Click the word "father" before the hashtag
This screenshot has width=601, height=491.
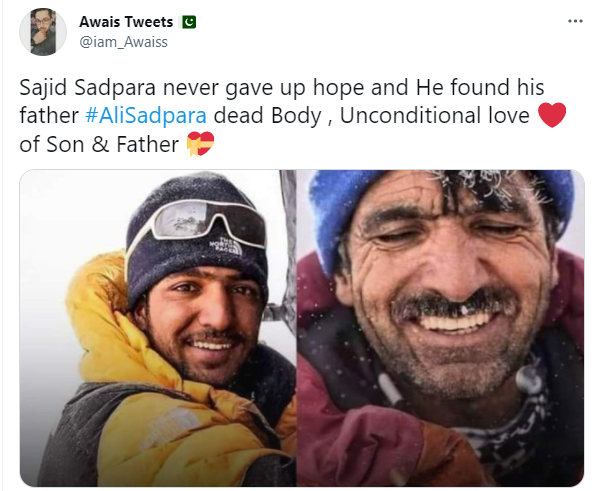(49, 116)
